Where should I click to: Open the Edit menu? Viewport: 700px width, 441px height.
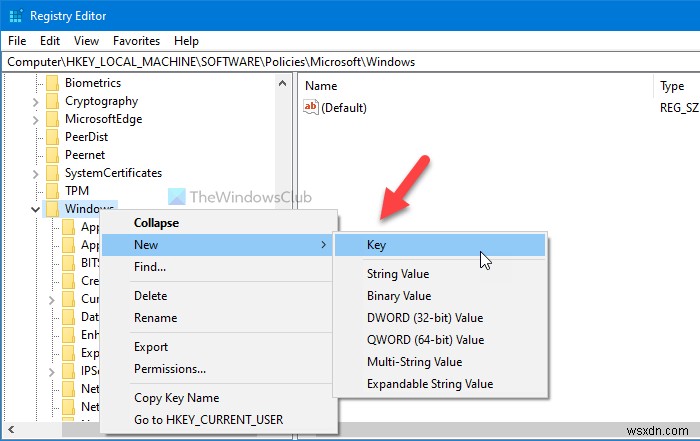[50, 41]
